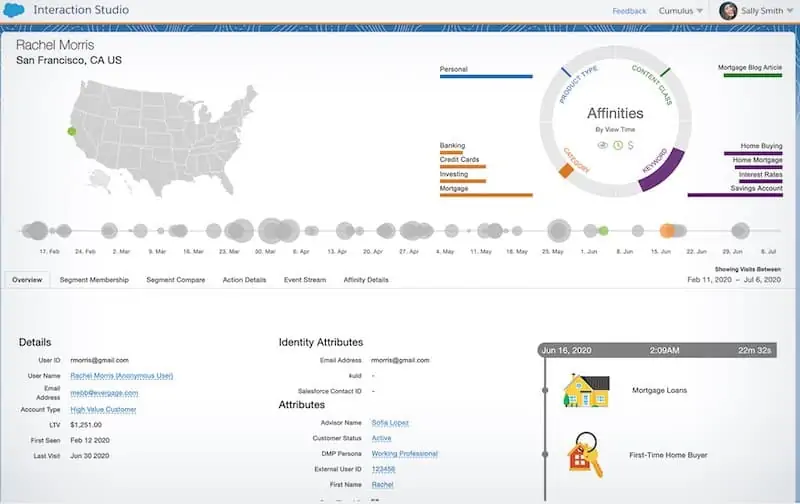
Task: Click the Mortgage orange affinity bar
Action: (x=486, y=195)
